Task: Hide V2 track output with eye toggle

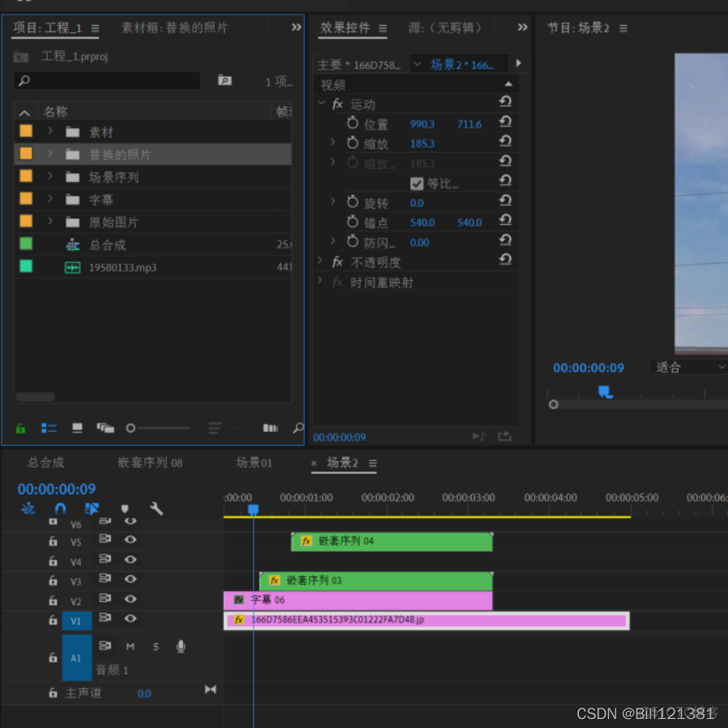Action: tap(130, 599)
